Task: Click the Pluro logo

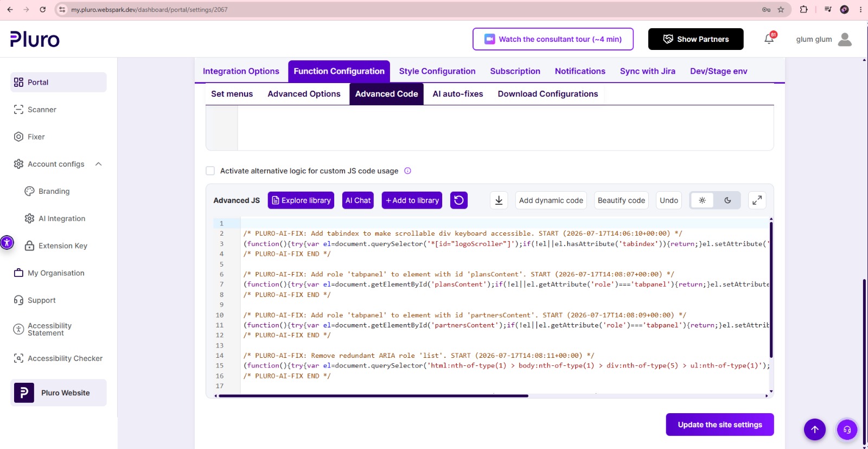Action: [35, 39]
